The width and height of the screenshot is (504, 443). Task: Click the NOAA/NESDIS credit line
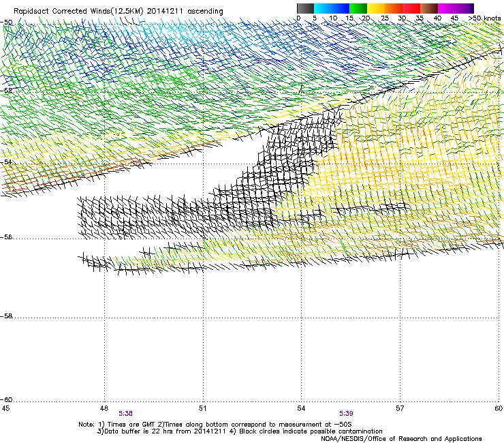(401, 439)
